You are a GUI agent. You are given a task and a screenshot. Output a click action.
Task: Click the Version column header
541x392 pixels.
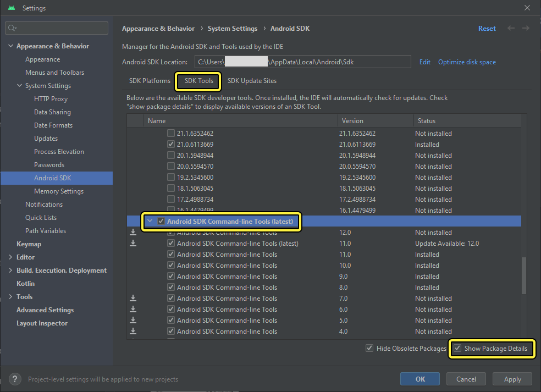(x=376, y=121)
